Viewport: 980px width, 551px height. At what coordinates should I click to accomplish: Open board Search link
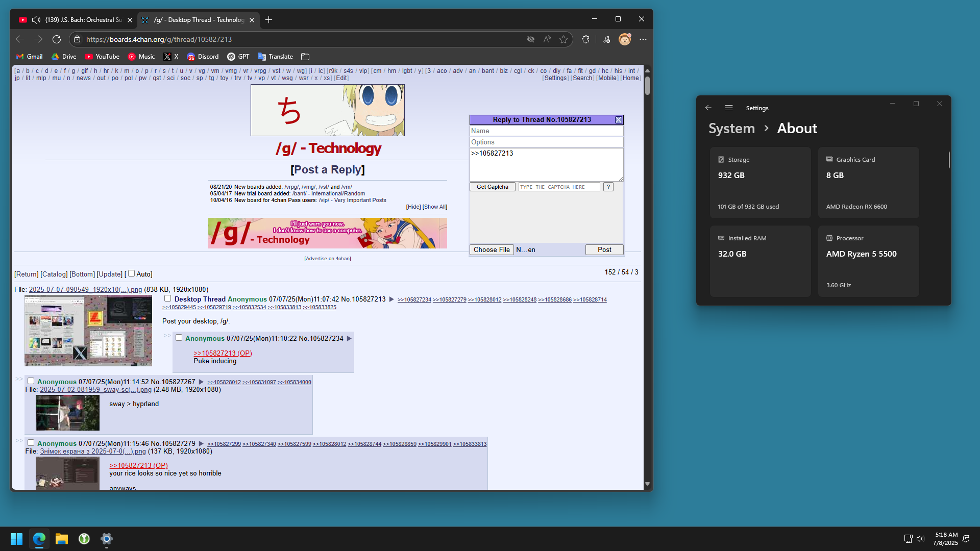[582, 78]
